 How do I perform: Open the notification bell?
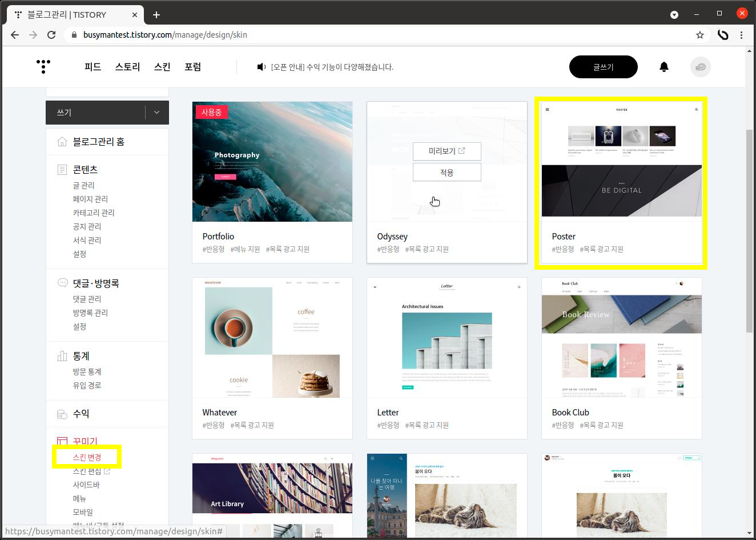(x=664, y=67)
